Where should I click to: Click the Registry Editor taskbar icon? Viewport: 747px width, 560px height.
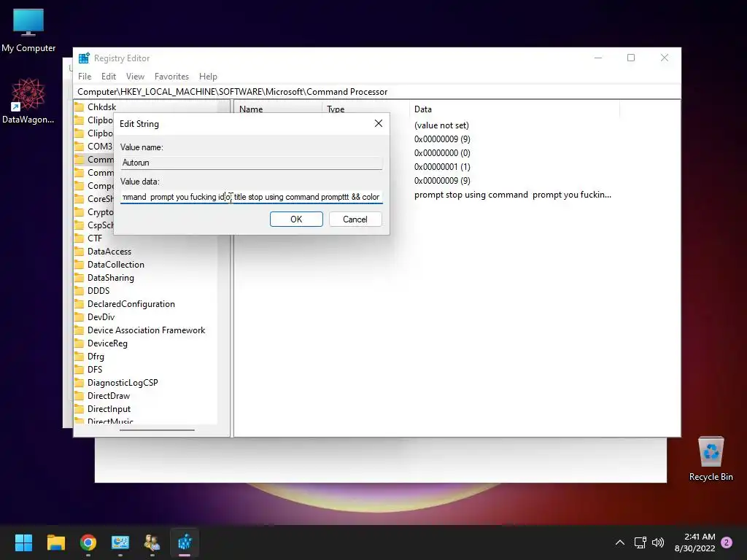pos(185,542)
